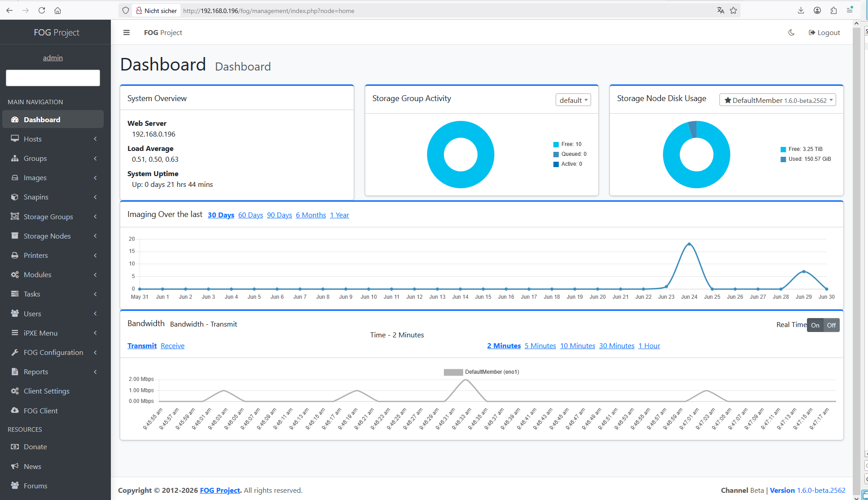
Task: Click the Images drive icon
Action: pos(15,177)
